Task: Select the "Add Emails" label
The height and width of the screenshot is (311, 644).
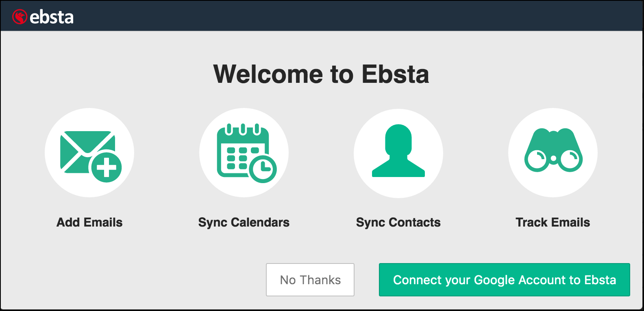Action: click(89, 222)
